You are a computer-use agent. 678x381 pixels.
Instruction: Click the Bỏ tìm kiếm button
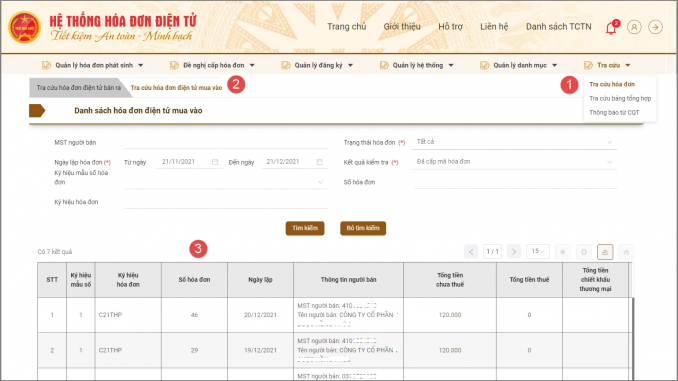point(363,228)
